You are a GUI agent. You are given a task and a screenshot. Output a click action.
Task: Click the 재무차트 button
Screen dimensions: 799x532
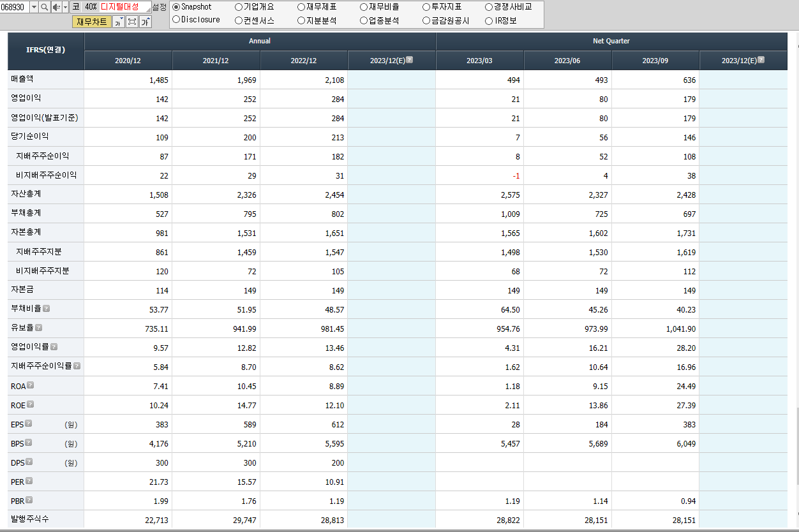(92, 22)
